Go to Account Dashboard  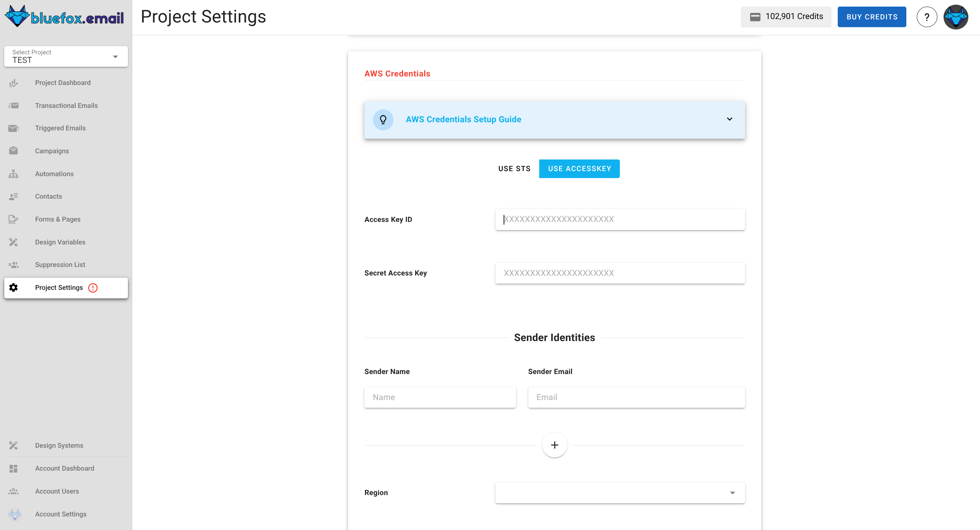(x=64, y=468)
